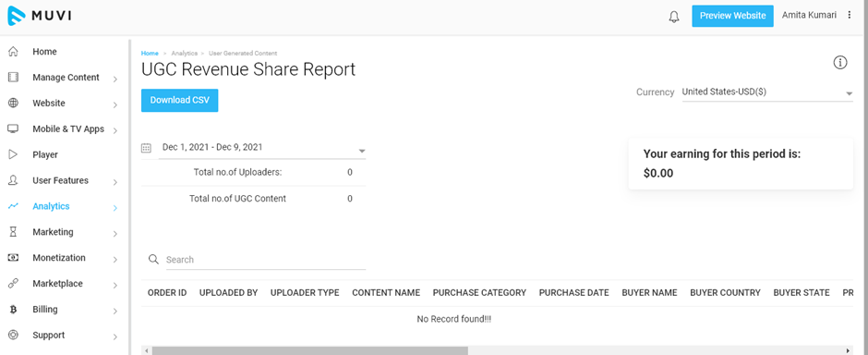Image resolution: width=868 pixels, height=355 pixels.
Task: Click the Website globe icon
Action: [13, 103]
